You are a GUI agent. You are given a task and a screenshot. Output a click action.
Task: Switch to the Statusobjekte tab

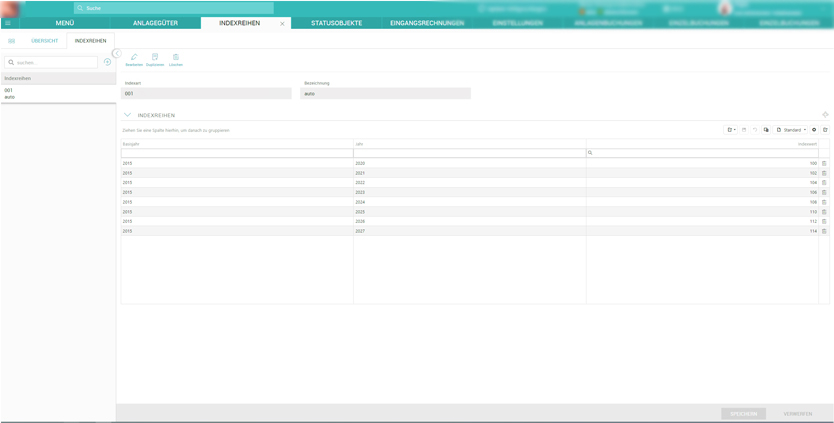[336, 23]
